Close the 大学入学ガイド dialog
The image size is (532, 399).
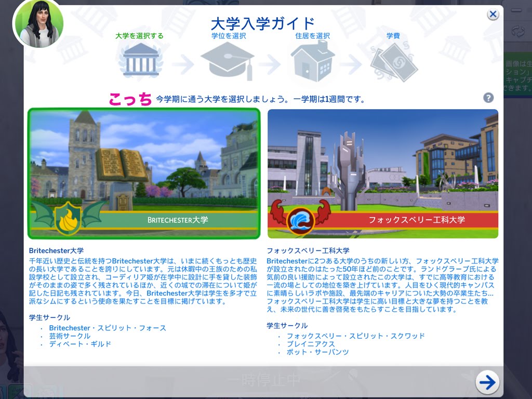pyautogui.click(x=493, y=14)
